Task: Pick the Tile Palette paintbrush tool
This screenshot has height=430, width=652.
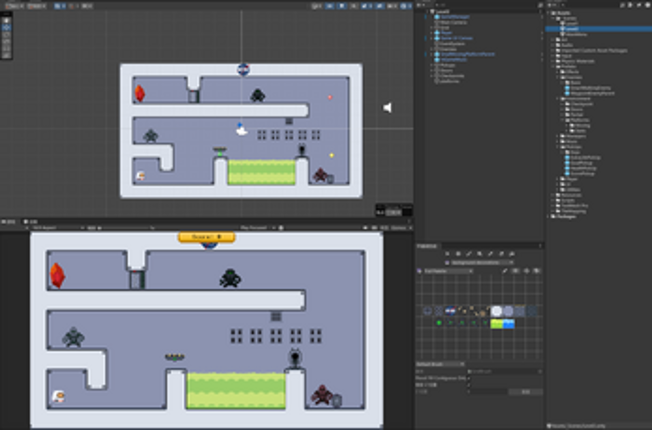Action: [x=469, y=254]
